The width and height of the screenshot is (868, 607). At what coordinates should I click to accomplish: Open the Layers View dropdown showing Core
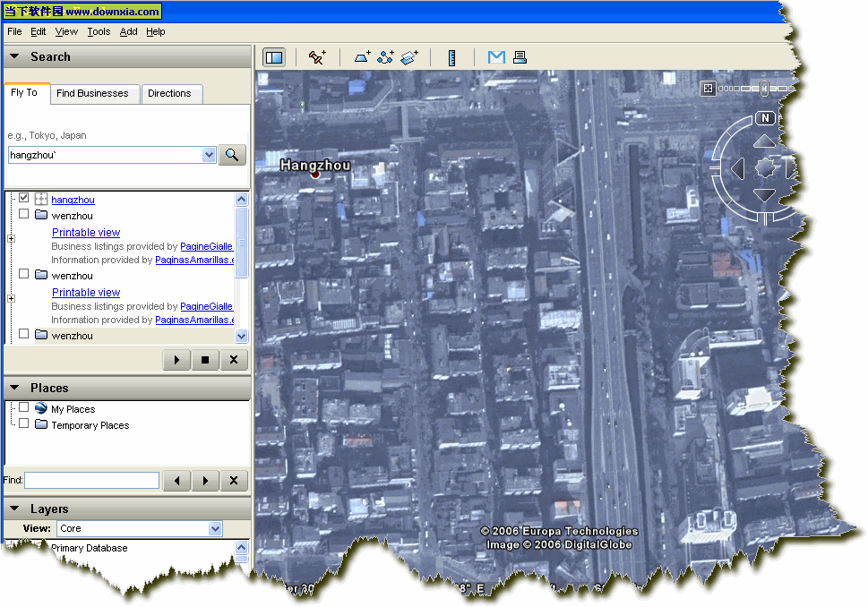139,529
